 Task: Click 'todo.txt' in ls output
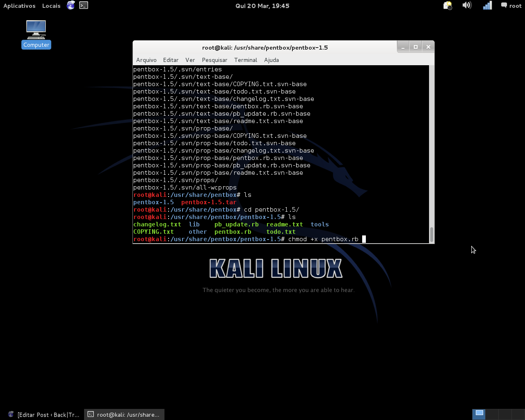coord(281,232)
